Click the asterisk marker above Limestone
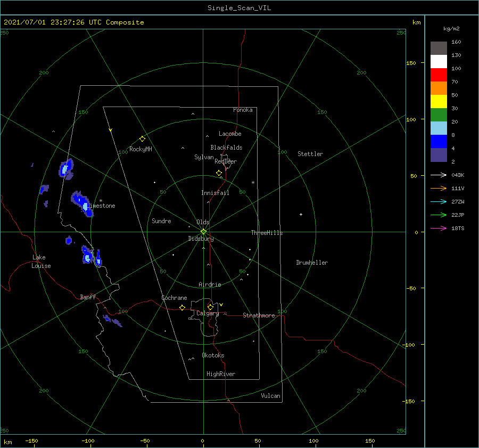 click(101, 201)
